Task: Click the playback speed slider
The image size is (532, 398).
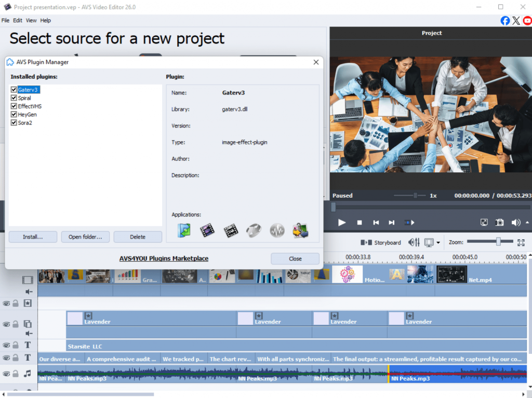Action: (x=410, y=196)
